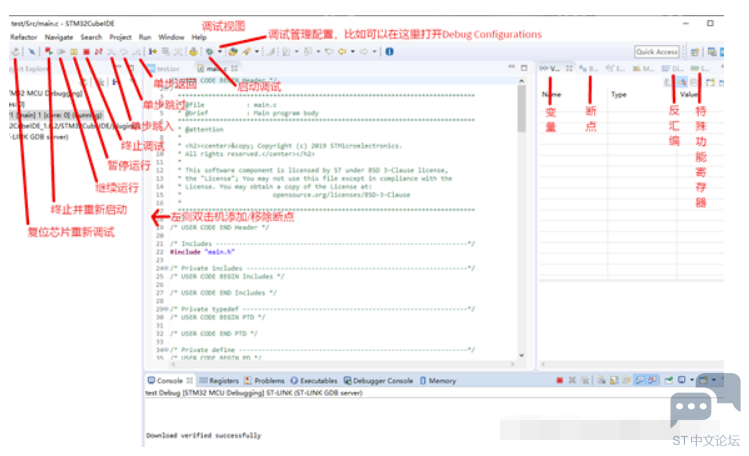Switch to the Breakpoints view tab
This screenshot has height=456, width=749.
coord(588,69)
